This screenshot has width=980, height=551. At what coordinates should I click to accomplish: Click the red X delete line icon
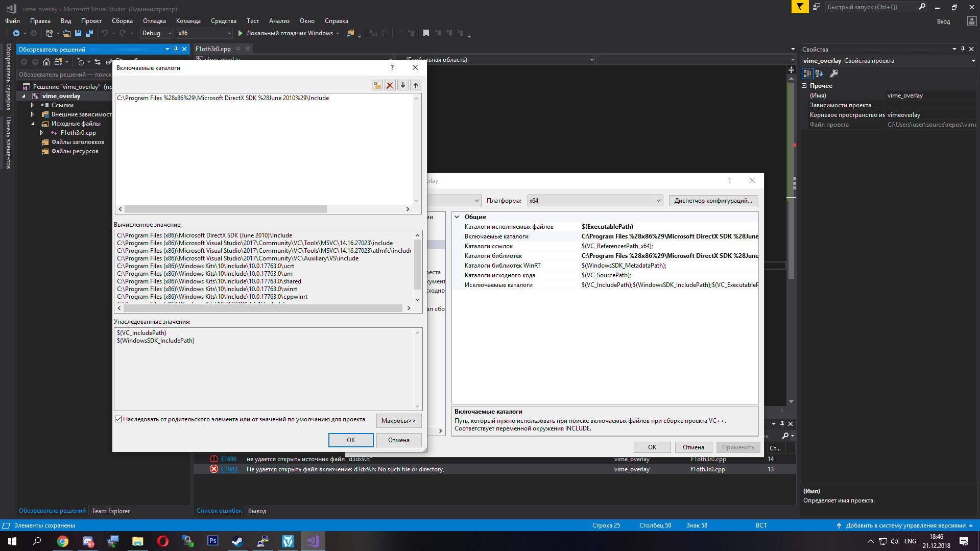click(x=390, y=85)
